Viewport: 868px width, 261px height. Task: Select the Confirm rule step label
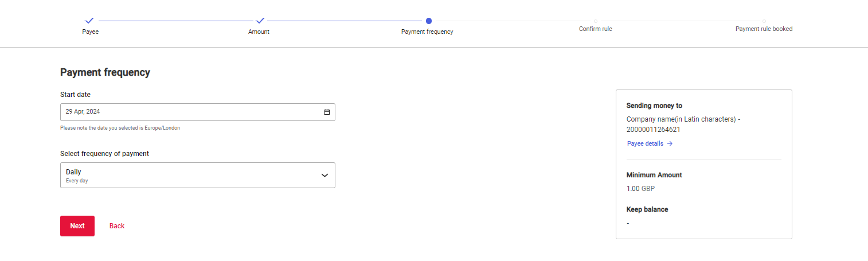point(595,29)
